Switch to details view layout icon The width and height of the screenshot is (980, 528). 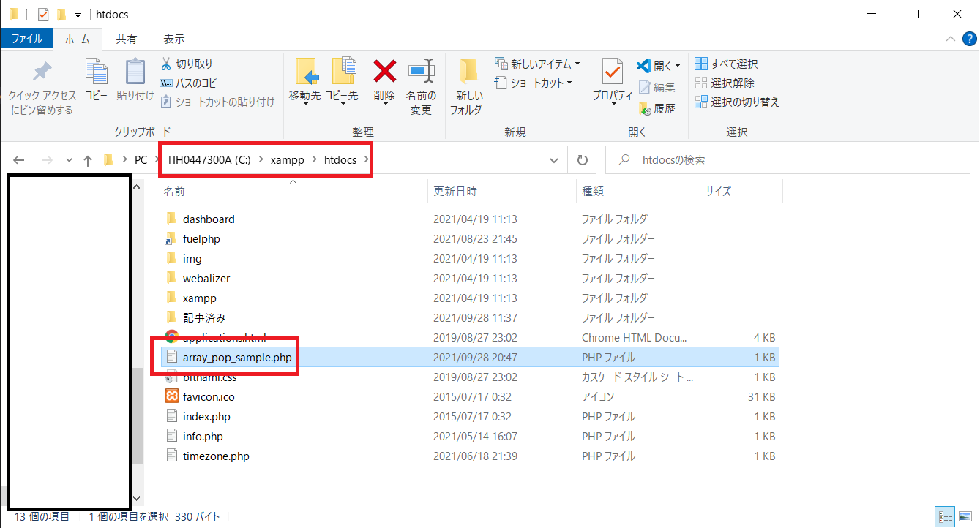(x=944, y=516)
